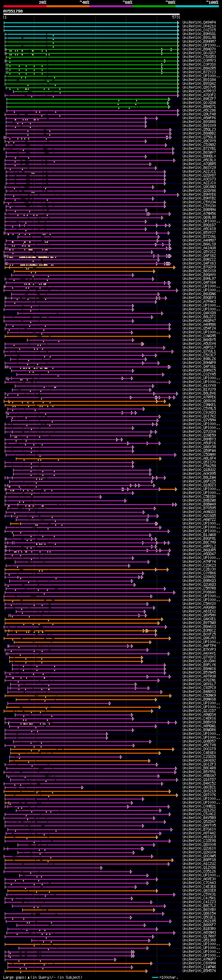The image size is (222, 980).
Task: Click the purple ~60% identity legend segment
Action: [111, 6]
